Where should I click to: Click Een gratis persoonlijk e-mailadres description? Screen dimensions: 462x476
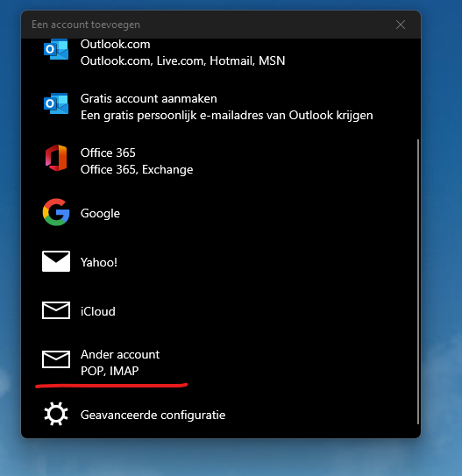coord(227,116)
